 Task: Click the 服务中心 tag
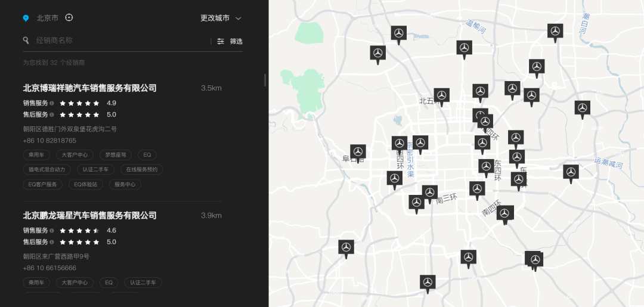(x=125, y=184)
